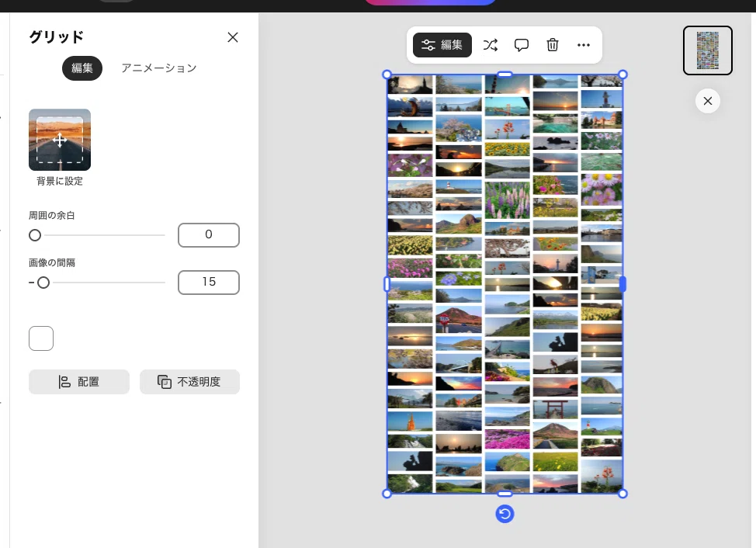Open the white color swatch

coord(41,338)
